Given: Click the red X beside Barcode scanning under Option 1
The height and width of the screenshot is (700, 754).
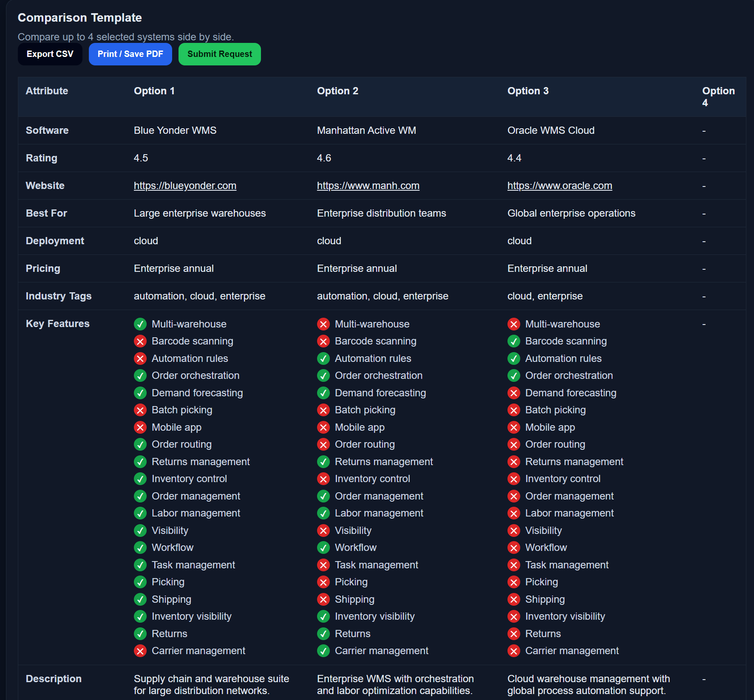Looking at the screenshot, I should 140,341.
